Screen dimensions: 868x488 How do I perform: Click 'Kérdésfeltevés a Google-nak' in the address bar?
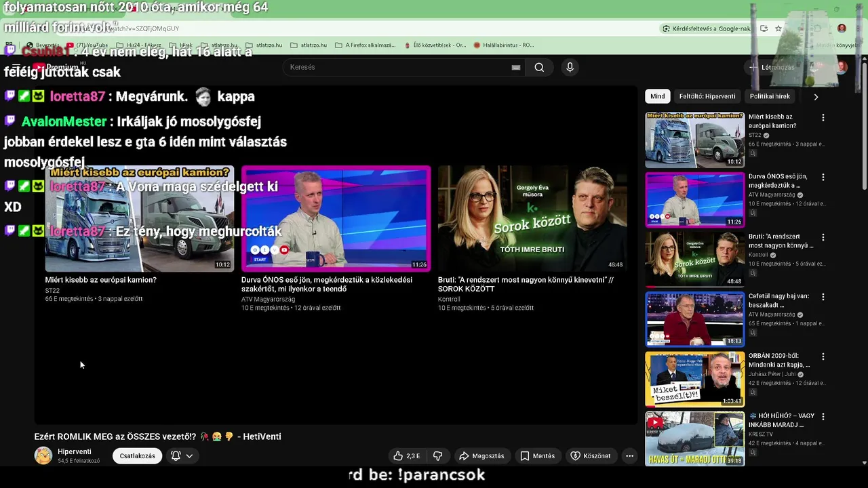[x=707, y=28]
